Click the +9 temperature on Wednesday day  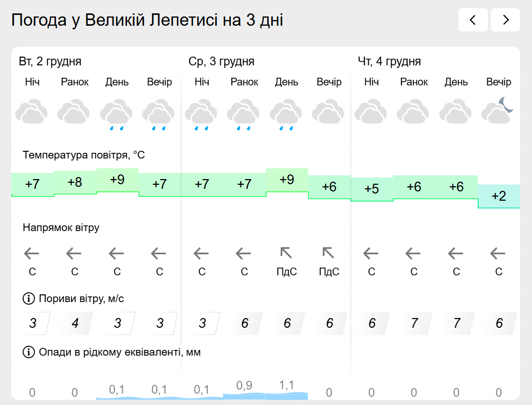click(x=287, y=180)
